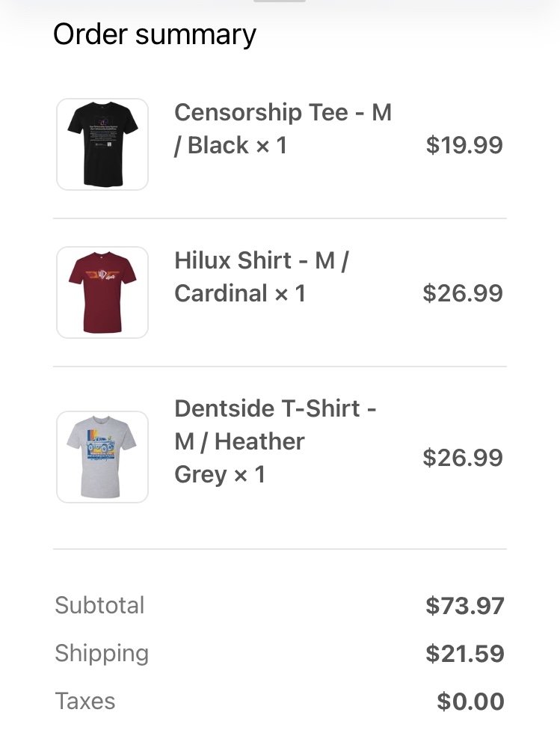Click the Cardinal × 1 variant text
This screenshot has height=742, width=560.
(240, 293)
